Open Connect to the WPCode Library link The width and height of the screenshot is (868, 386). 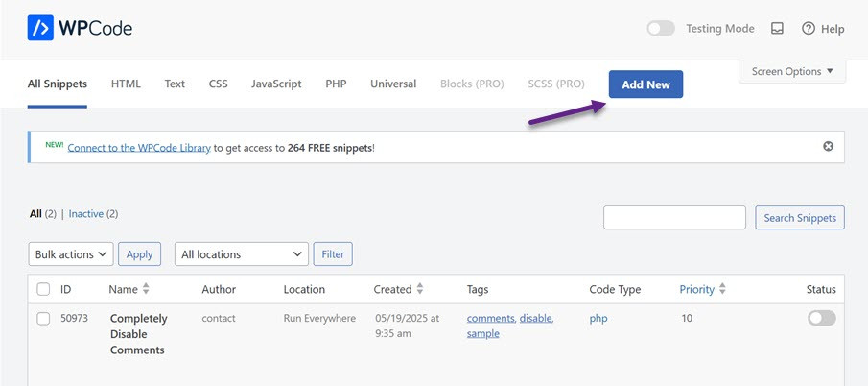(139, 148)
